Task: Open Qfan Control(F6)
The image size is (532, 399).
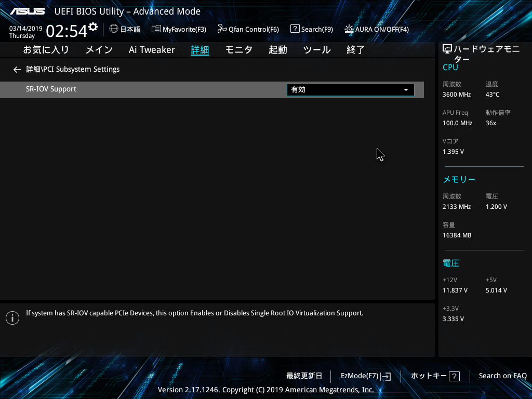Action: pos(248,29)
